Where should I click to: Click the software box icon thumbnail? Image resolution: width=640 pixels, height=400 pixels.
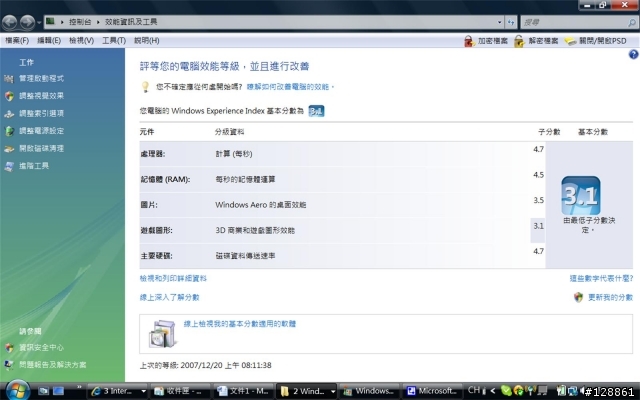162,333
